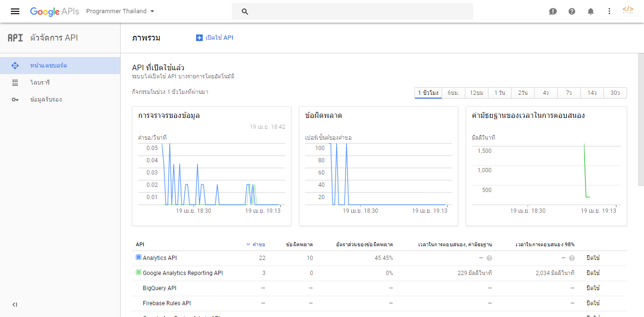Click the orange account avatar icon
Viewport: 644px width, 317px height.
(x=628, y=10)
